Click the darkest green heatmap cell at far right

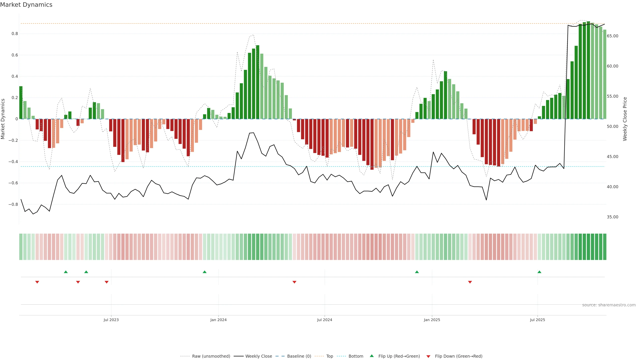tap(604, 247)
